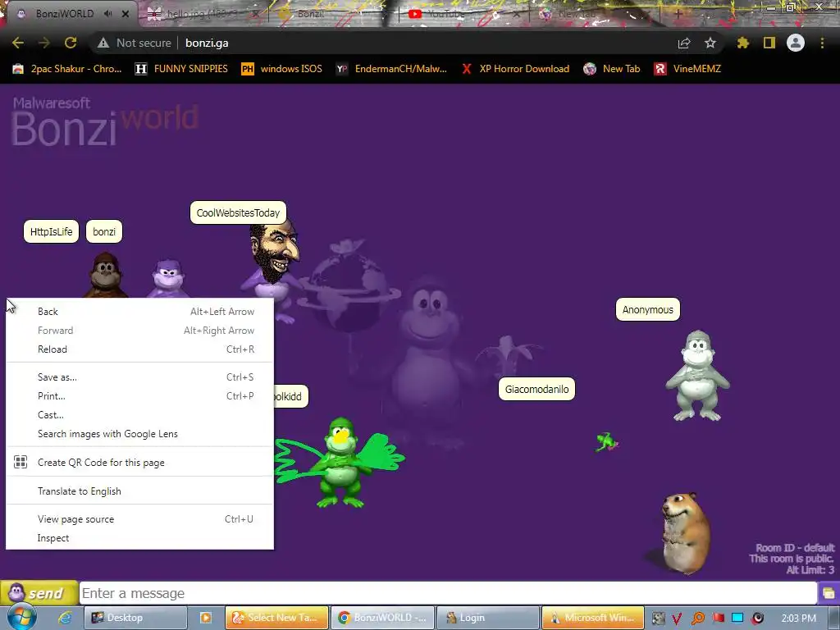Image resolution: width=840 pixels, height=630 pixels.
Task: Click the red V tray icon
Action: pos(677,619)
